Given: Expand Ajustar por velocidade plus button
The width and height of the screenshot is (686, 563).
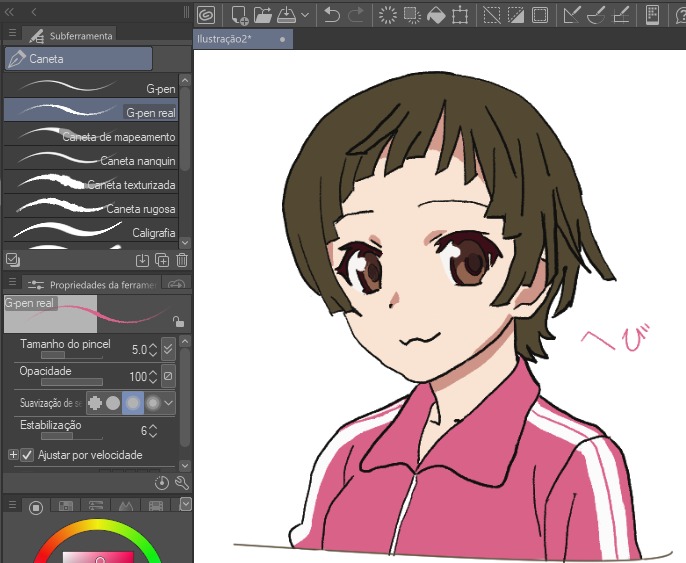Looking at the screenshot, I should [13, 455].
